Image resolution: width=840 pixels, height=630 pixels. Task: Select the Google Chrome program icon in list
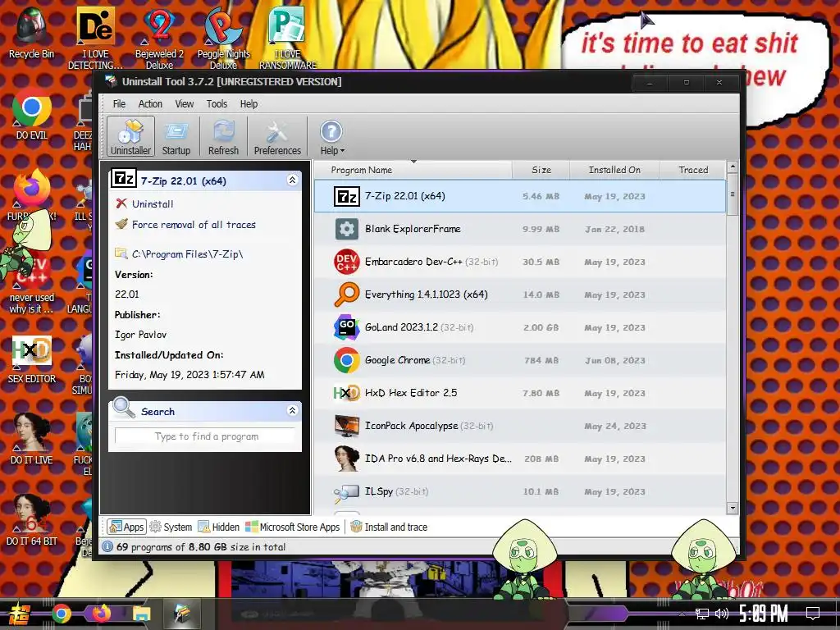[347, 360]
